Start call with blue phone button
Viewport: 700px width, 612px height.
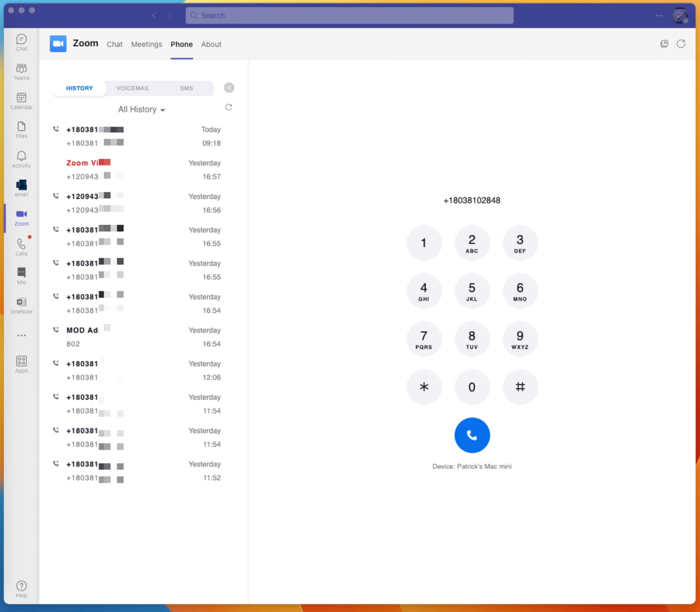472,435
